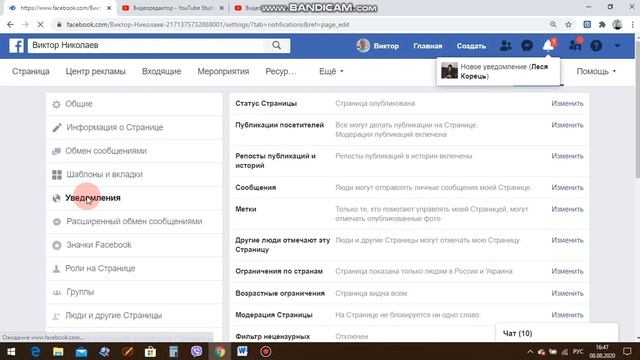This screenshot has height=360, width=640.
Task: Open the Windows Start button
Action: coord(11,351)
